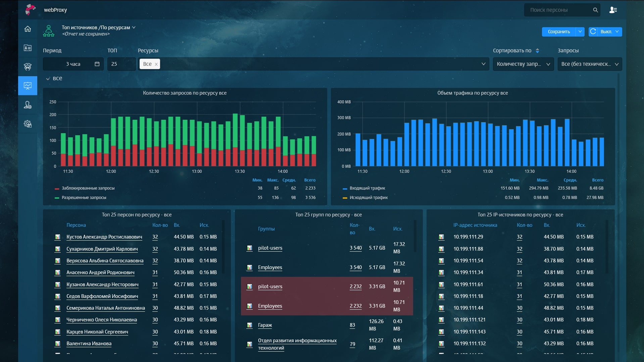Click the calendar icon in period field
Image resolution: width=644 pixels, height=362 pixels.
point(97,64)
